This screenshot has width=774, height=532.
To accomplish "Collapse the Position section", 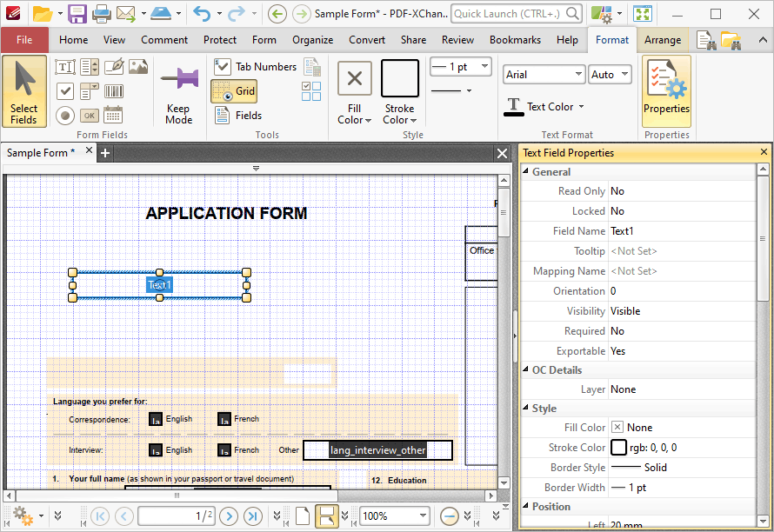I will click(x=525, y=506).
